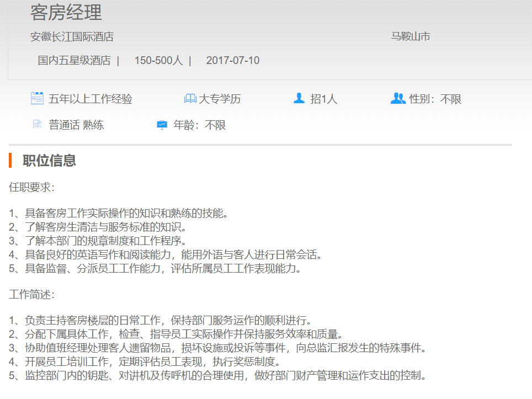Click the document icon beside 普通话
The width and height of the screenshot is (532, 399).
tap(37, 125)
